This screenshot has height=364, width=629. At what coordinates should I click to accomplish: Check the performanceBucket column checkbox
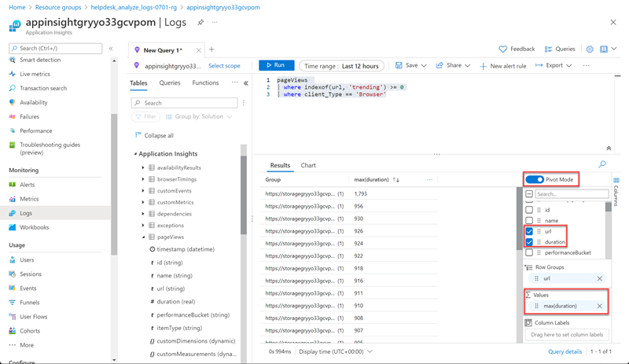pyautogui.click(x=529, y=253)
